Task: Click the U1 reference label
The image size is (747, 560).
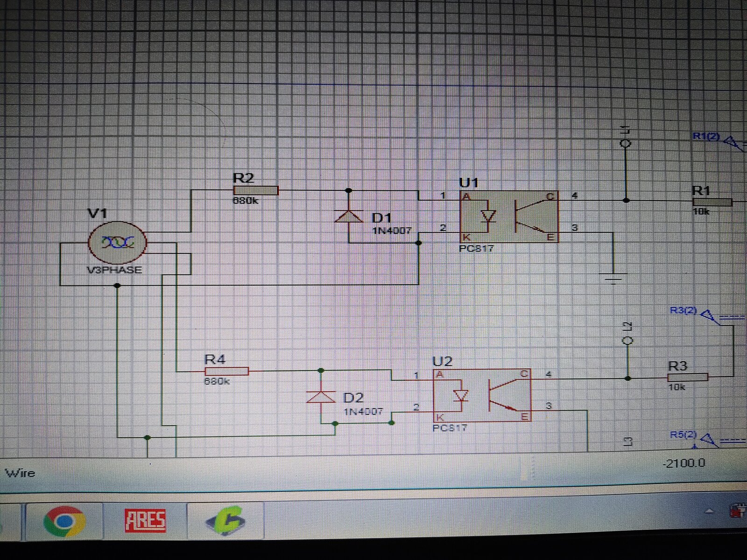Action: 469,182
